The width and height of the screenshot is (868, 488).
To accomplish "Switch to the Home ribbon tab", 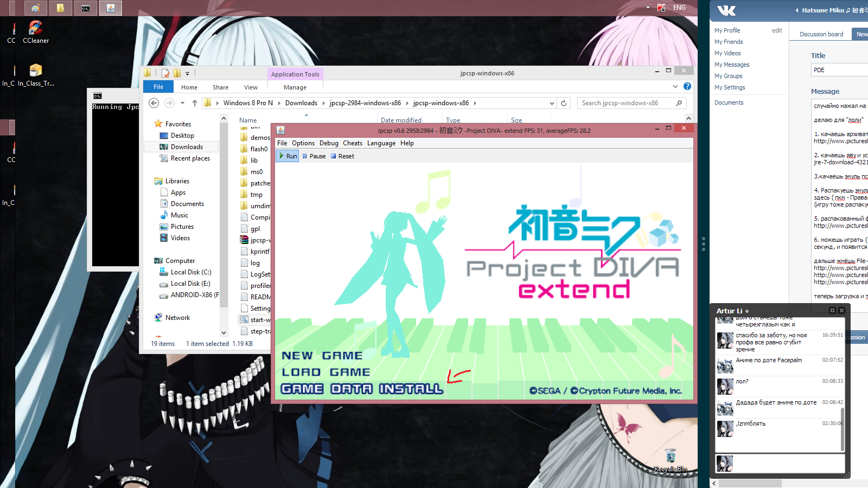I will (189, 87).
